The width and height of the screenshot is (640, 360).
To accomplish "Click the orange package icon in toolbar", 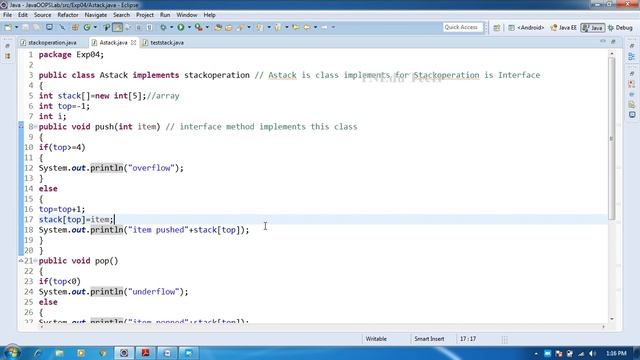I will click(75, 27).
